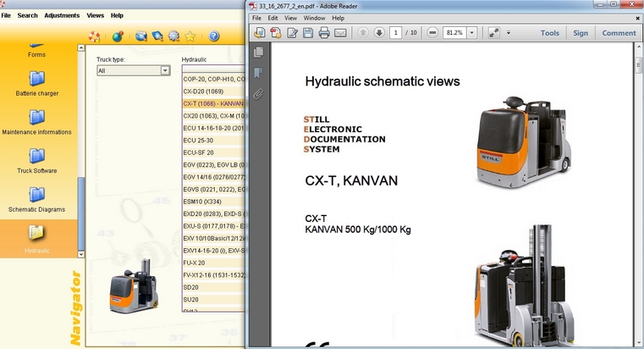Select EXD20 (0283) row
Screen dimensions: 644x349
click(213, 213)
